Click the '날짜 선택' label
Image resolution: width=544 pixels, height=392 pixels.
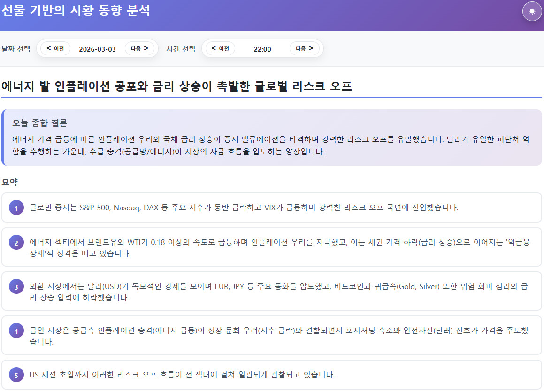coord(16,49)
